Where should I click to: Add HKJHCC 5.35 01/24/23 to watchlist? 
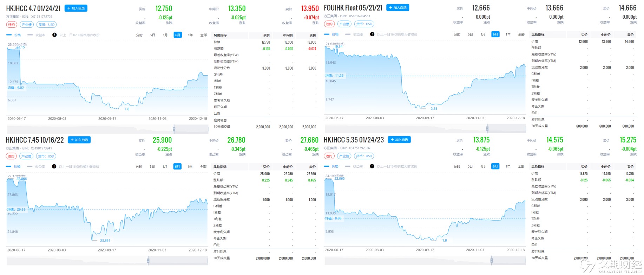point(400,140)
